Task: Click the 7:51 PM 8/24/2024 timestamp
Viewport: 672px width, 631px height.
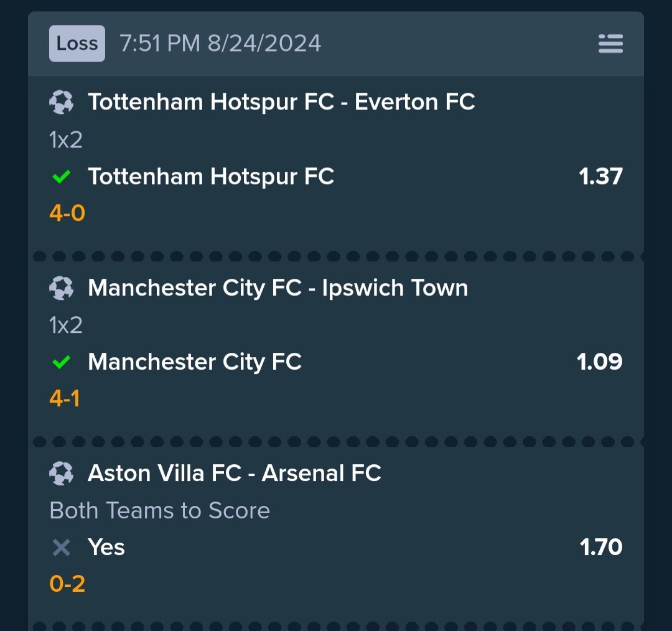Action: [220, 44]
